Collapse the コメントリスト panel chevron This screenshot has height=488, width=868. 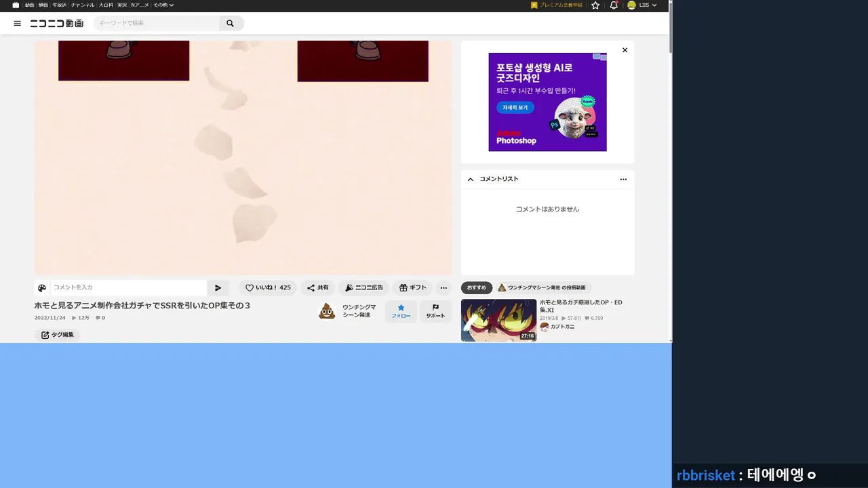click(471, 179)
